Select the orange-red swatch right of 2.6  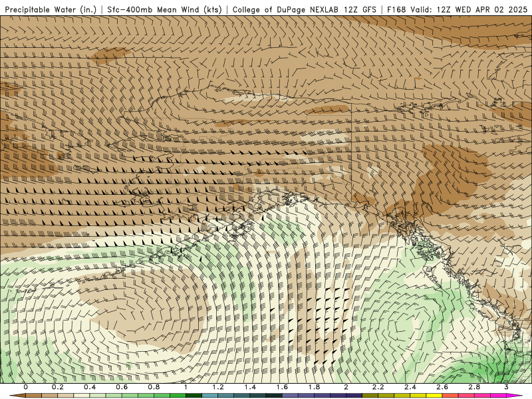tap(450, 396)
